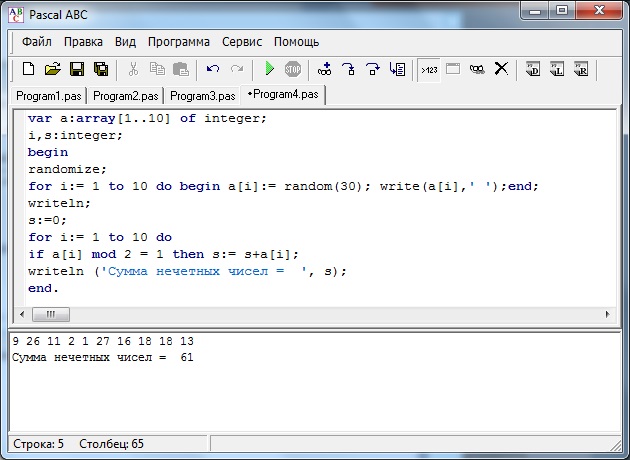This screenshot has height=460, width=630.
Task: Clear output with the X icon
Action: [501, 69]
